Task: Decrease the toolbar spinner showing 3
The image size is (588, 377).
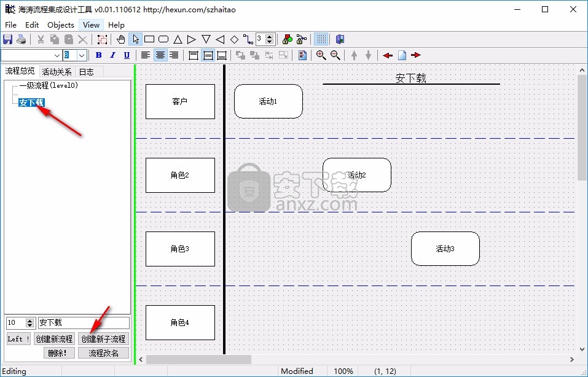Action: [269, 42]
